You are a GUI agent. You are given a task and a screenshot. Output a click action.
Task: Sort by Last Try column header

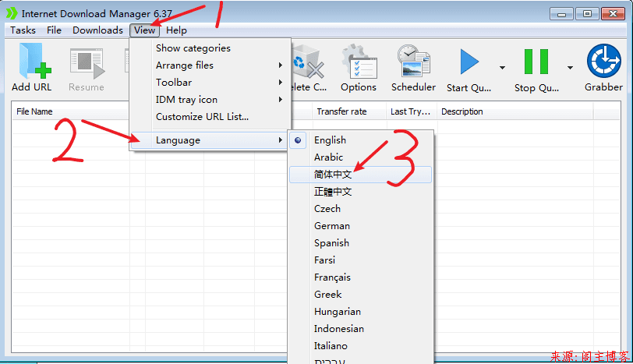[412, 111]
